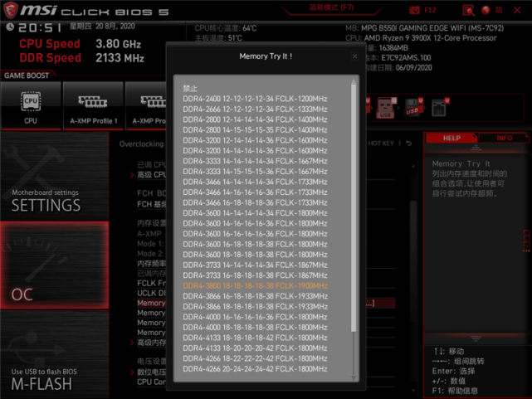Switch to the INFO tab
The image size is (532, 399).
click(504, 139)
